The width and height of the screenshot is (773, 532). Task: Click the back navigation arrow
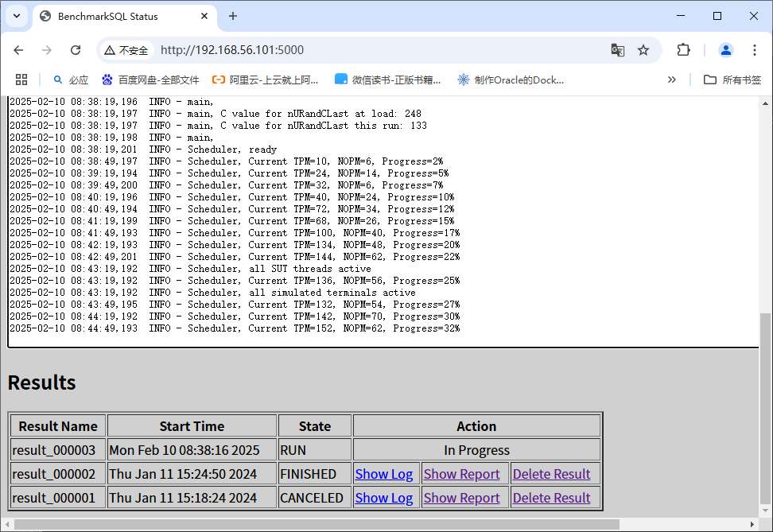point(18,49)
